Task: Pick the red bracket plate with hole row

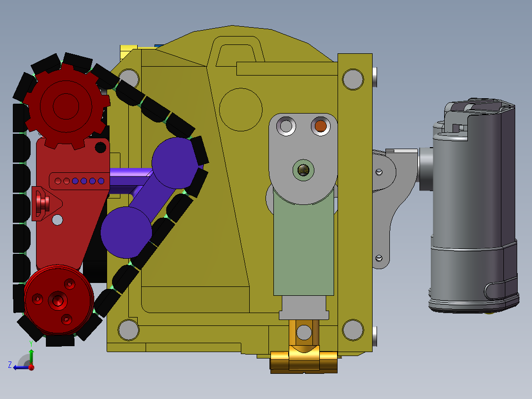Action: [73, 204]
